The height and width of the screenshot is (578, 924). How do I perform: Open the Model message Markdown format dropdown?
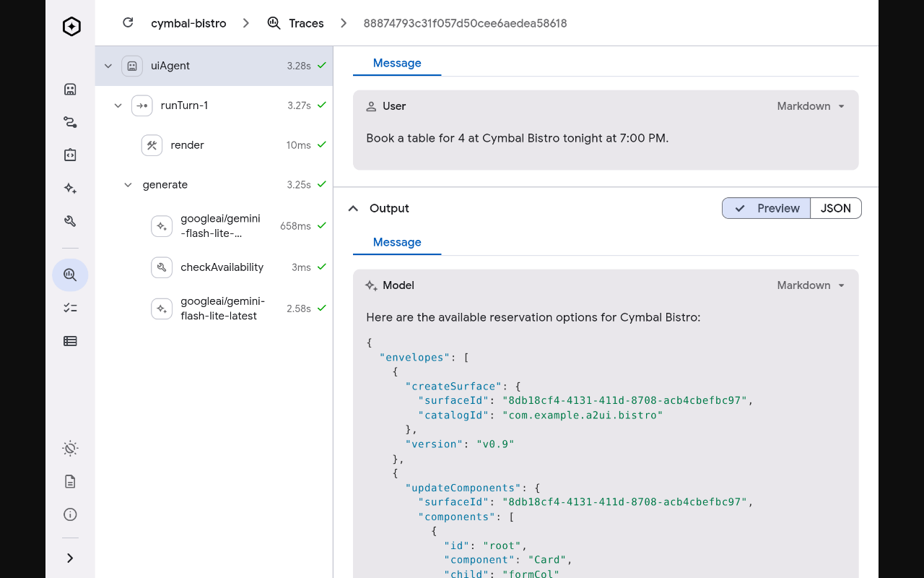pyautogui.click(x=811, y=285)
